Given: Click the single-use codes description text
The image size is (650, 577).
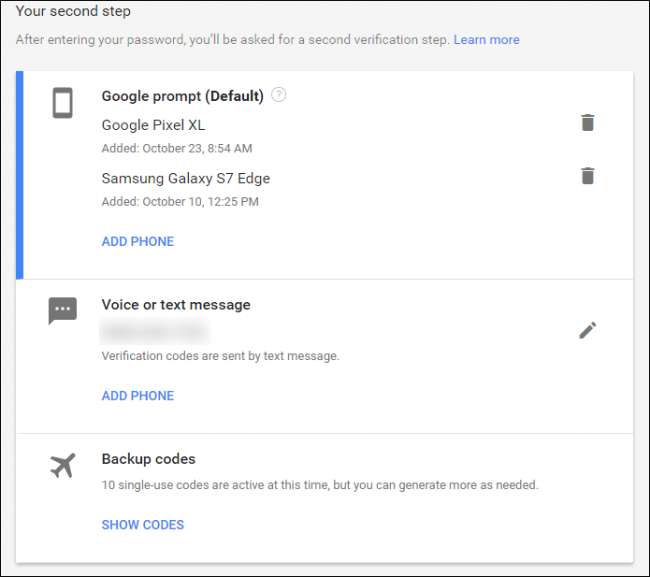Looking at the screenshot, I should point(319,485).
